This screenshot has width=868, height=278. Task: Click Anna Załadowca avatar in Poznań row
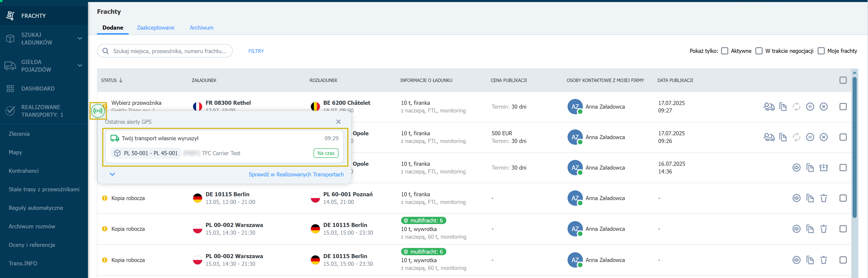[575, 198]
